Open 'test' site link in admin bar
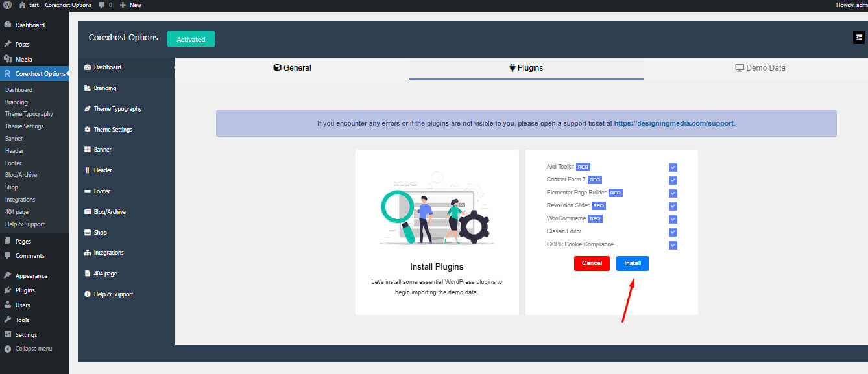This screenshot has width=868, height=374. coord(29,5)
